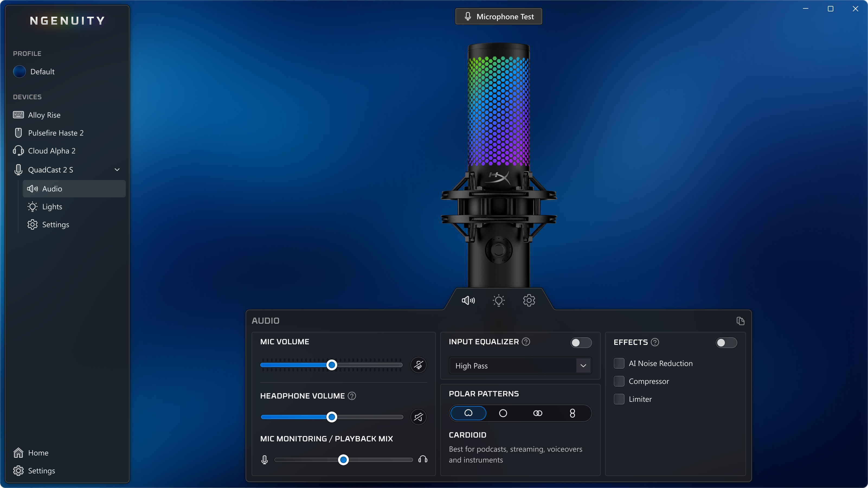Enable the Effects toggle
This screenshot has height=488, width=868.
[726, 343]
